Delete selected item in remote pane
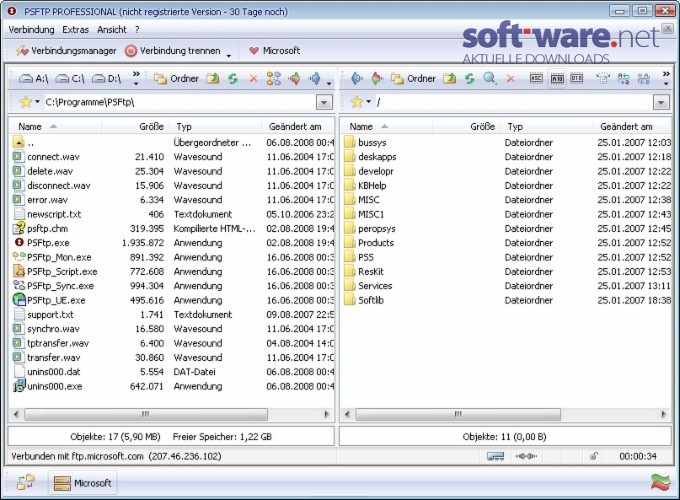Screen dimensions: 680x500 [x=510, y=78]
